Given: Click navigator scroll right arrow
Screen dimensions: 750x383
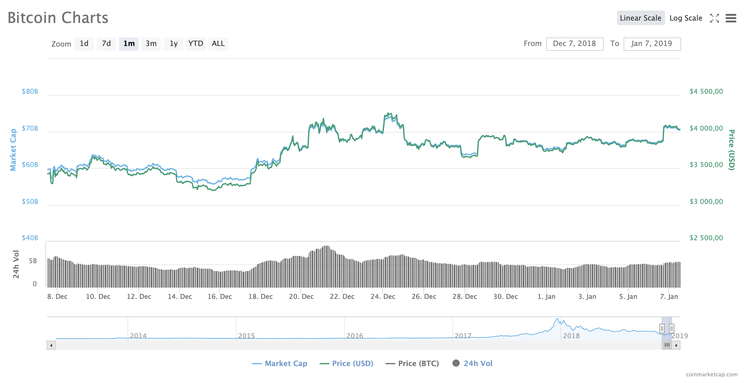Looking at the screenshot, I should (676, 345).
